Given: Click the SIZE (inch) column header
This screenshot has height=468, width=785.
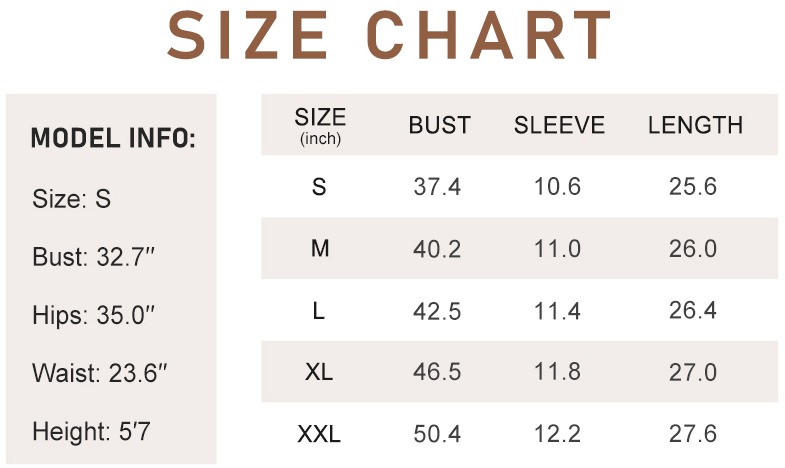Looking at the screenshot, I should (320, 124).
